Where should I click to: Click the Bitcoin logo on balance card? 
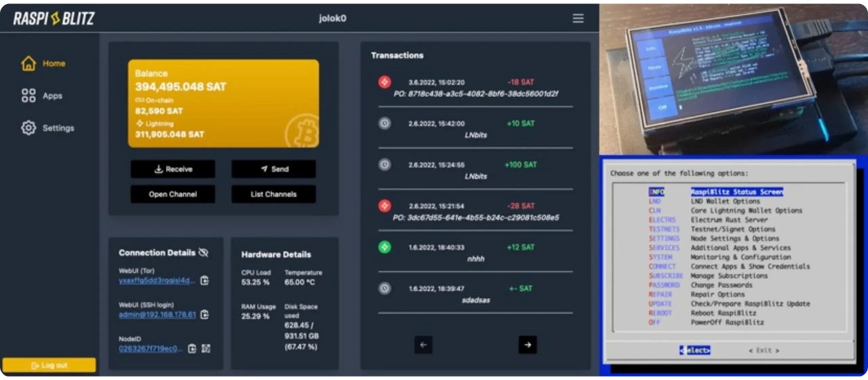302,130
